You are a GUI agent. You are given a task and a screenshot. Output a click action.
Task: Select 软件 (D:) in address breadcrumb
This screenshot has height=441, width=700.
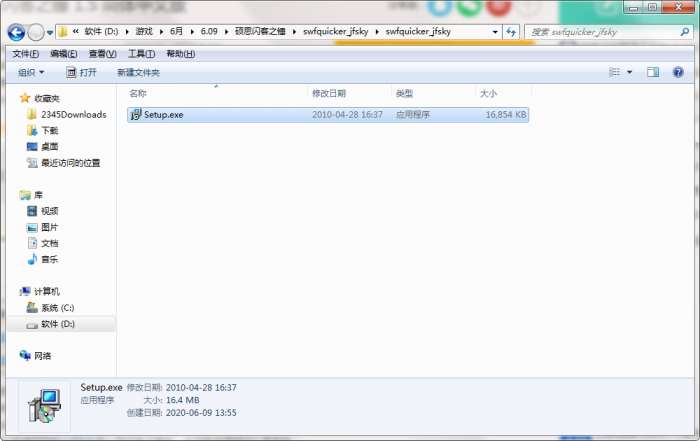click(x=101, y=32)
